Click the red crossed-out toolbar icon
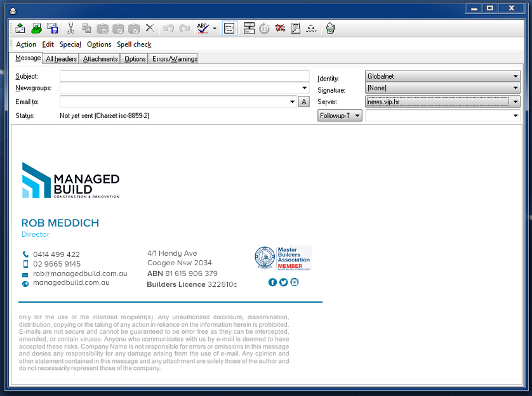 (x=280, y=28)
